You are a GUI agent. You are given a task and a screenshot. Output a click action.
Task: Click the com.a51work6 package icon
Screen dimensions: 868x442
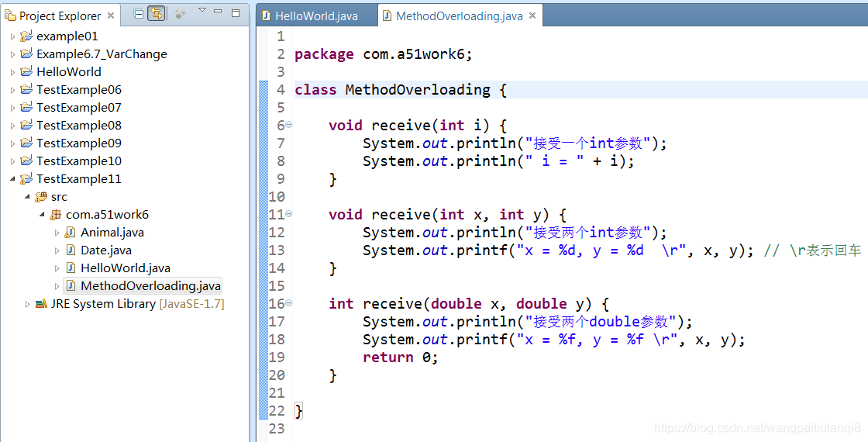pos(55,214)
